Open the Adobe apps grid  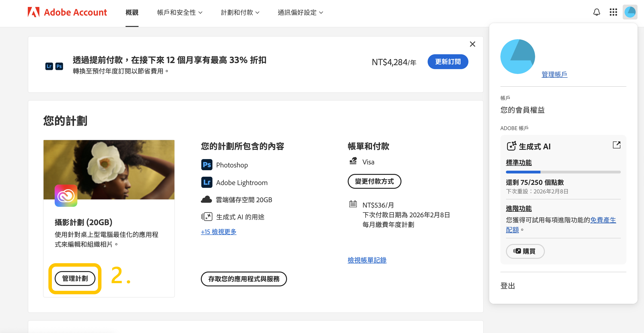(x=613, y=12)
